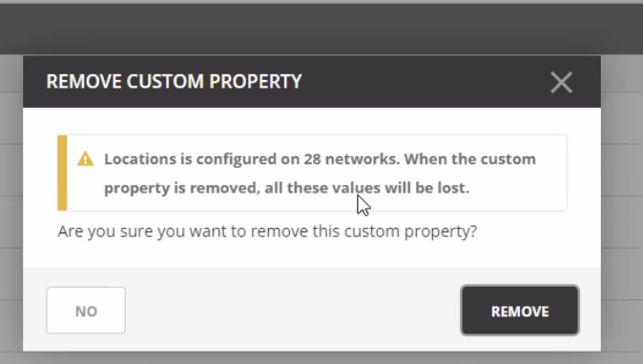Screen dimensions: 643x364
Task: Cancel removal with the NO button
Action: pos(86,311)
